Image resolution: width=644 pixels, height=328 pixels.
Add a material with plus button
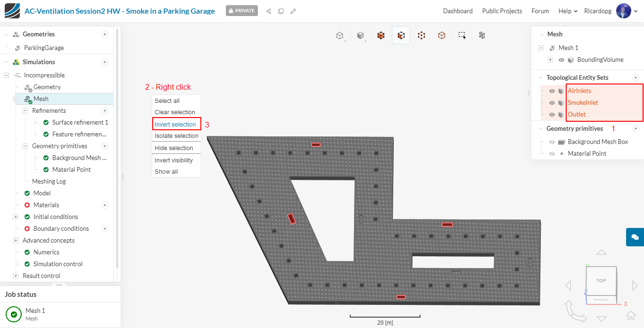pyautogui.click(x=105, y=205)
